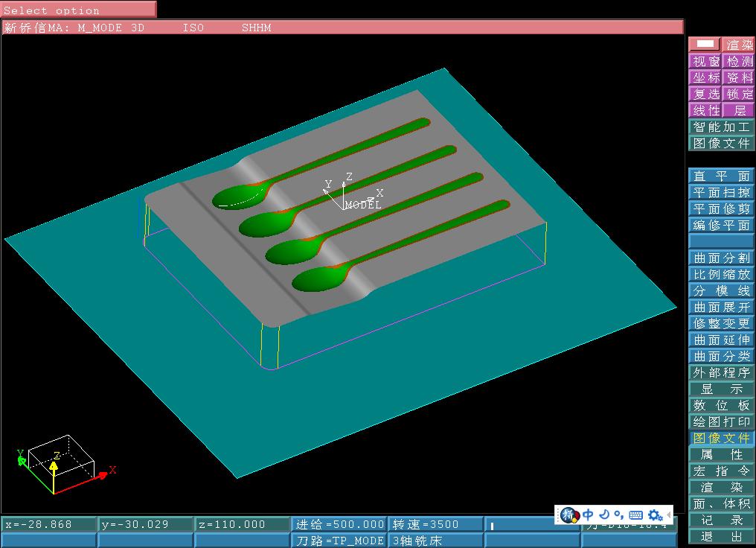Open the 宏指令 macro command option
The height and width of the screenshot is (548, 756).
(721, 471)
